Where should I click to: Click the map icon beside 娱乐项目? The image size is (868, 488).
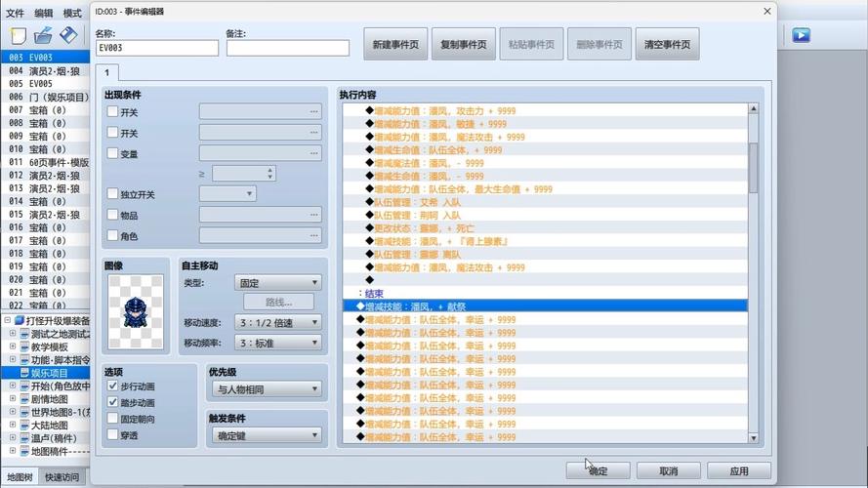[x=25, y=373]
